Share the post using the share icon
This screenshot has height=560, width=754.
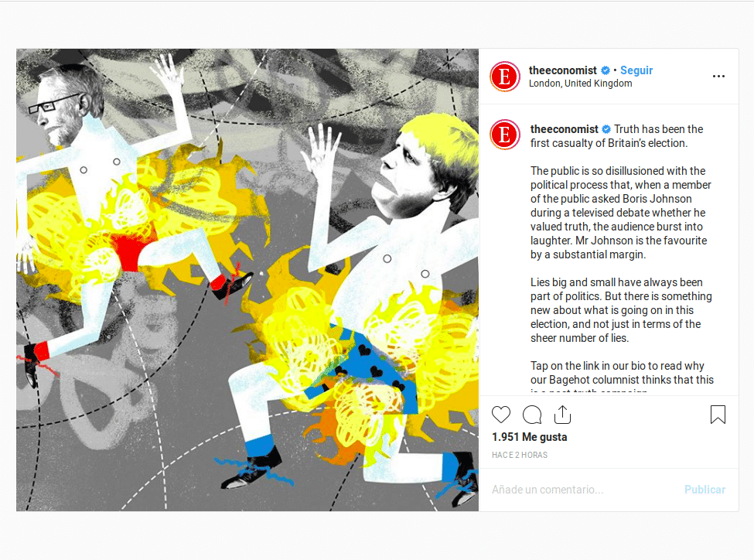tap(562, 415)
